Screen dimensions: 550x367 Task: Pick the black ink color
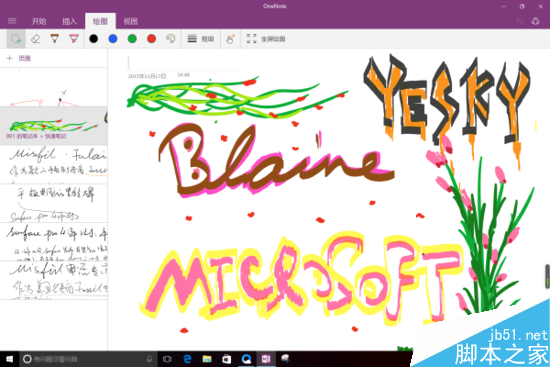94,39
